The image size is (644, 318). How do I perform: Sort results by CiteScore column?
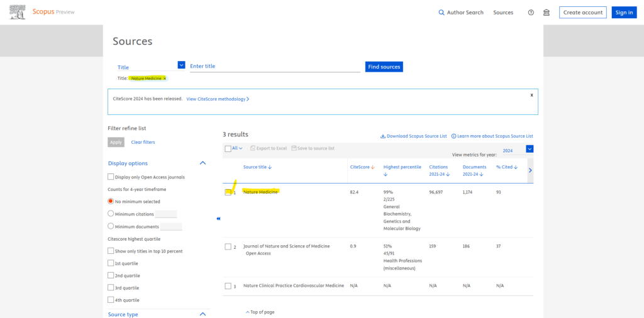pyautogui.click(x=362, y=167)
